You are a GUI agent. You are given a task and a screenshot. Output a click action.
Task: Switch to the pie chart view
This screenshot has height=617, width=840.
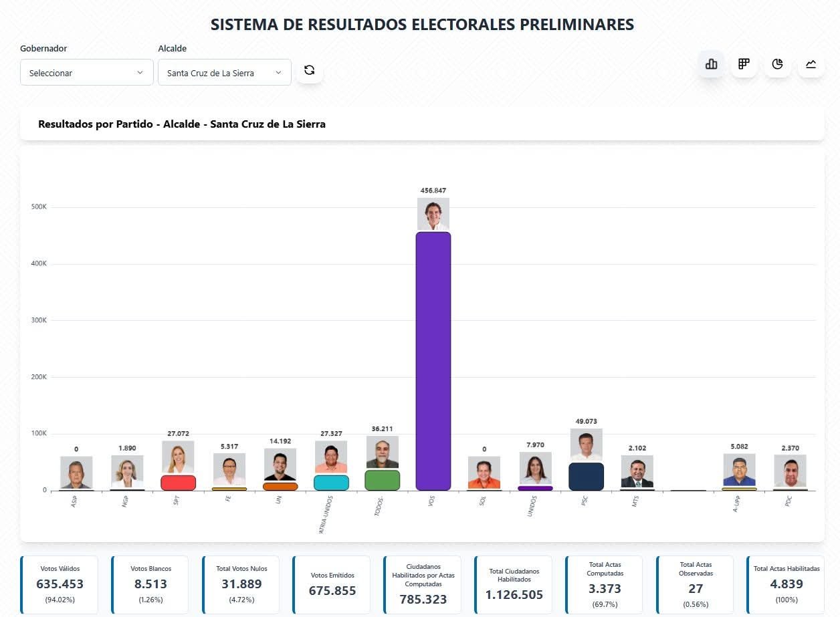point(777,64)
